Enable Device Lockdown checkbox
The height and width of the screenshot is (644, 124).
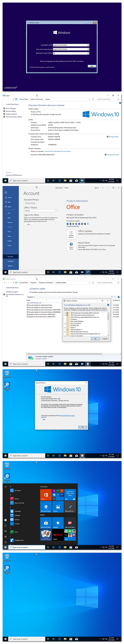click(x=67, y=324)
